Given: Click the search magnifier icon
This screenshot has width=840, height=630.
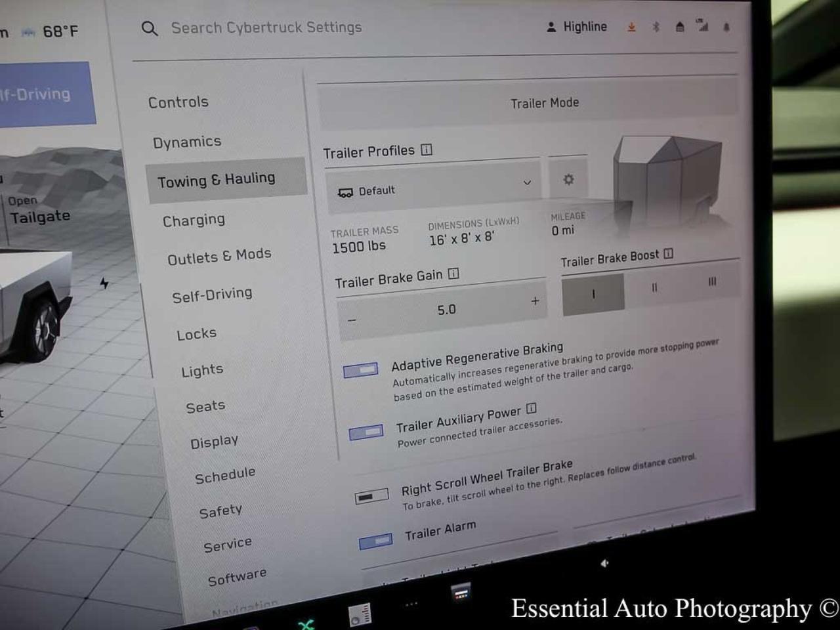Looking at the screenshot, I should 150,28.
